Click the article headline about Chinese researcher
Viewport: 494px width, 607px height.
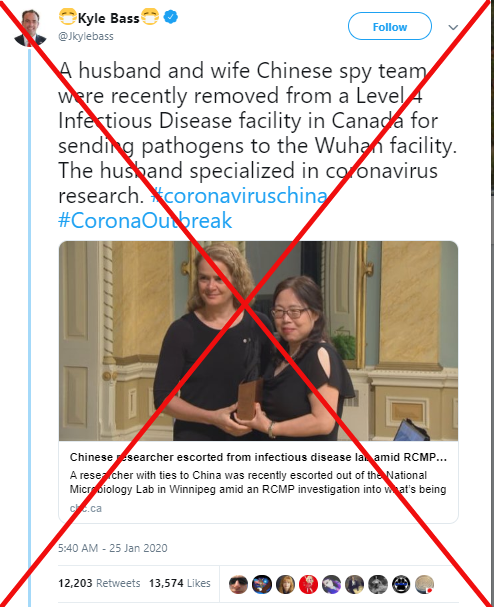click(x=258, y=457)
